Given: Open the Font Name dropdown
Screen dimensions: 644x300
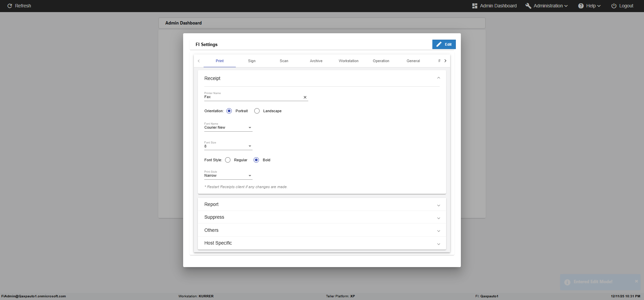Looking at the screenshot, I should pyautogui.click(x=228, y=127).
